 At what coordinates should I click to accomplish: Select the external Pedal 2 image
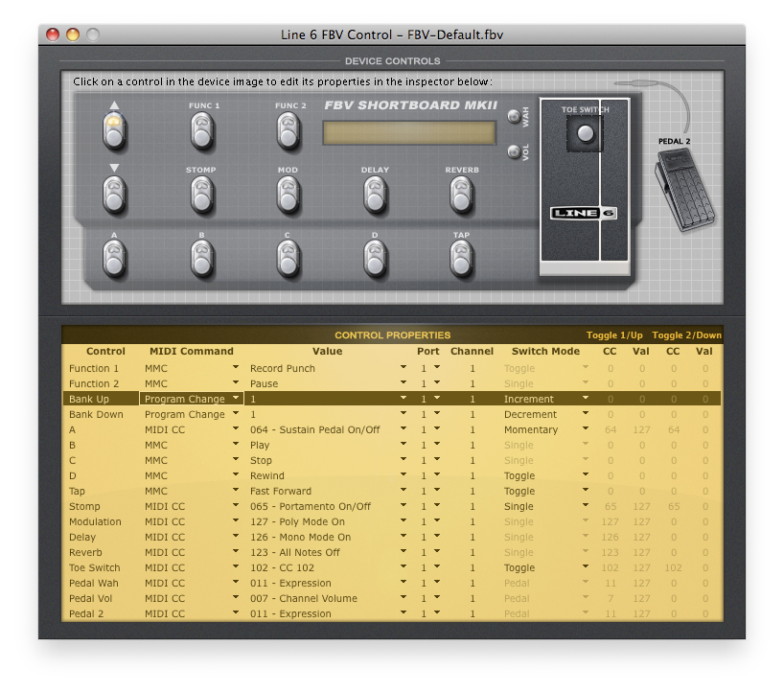click(x=685, y=191)
